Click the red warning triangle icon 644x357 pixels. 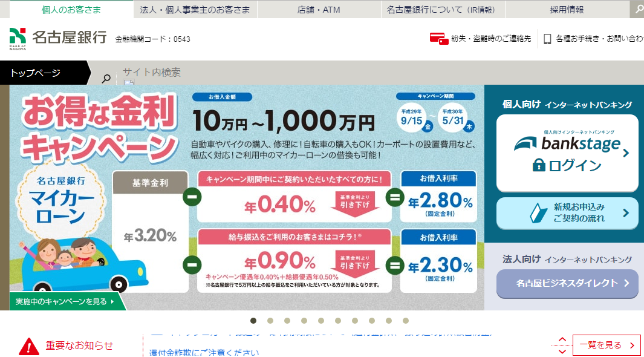(29, 346)
